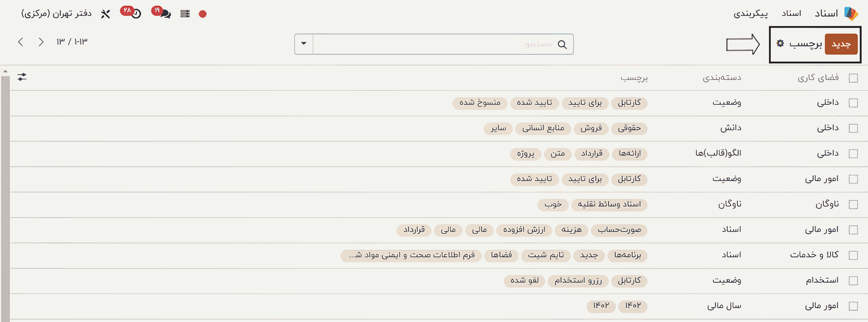This screenshot has height=322, width=868.
Task: Click the گزینه‌ها gear icon next to برچسب
Action: point(781,44)
